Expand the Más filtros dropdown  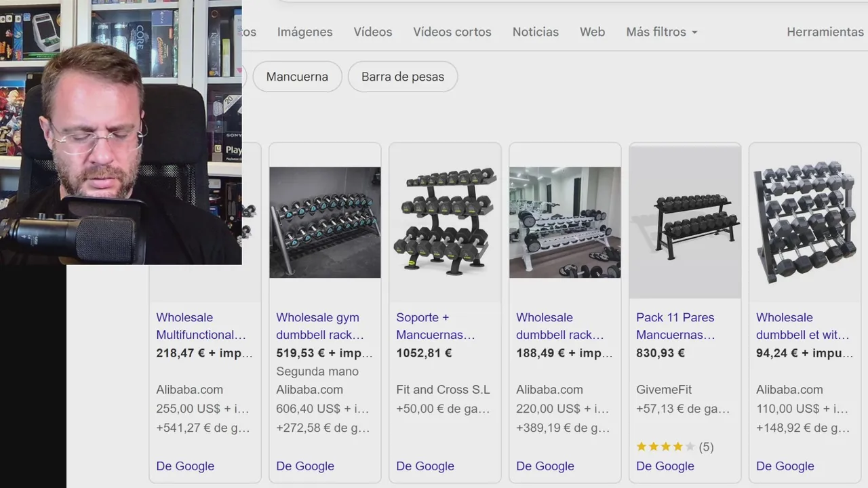(x=661, y=32)
